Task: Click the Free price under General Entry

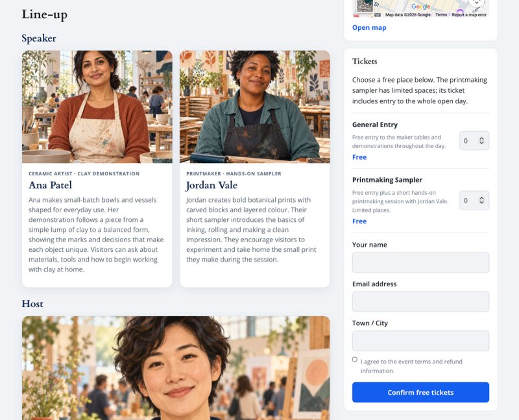Action: coord(359,157)
